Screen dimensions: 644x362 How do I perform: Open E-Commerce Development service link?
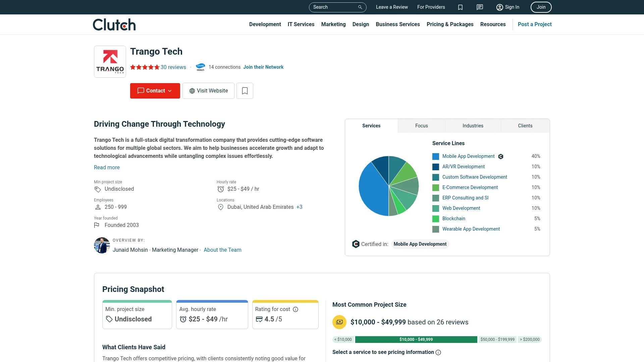pyautogui.click(x=470, y=187)
